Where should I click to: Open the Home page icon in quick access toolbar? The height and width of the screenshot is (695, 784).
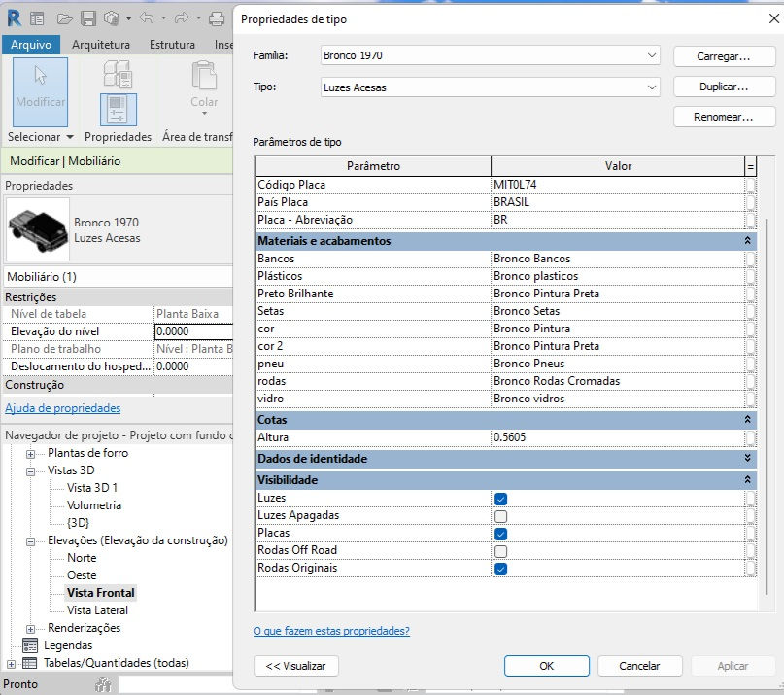click(x=37, y=19)
